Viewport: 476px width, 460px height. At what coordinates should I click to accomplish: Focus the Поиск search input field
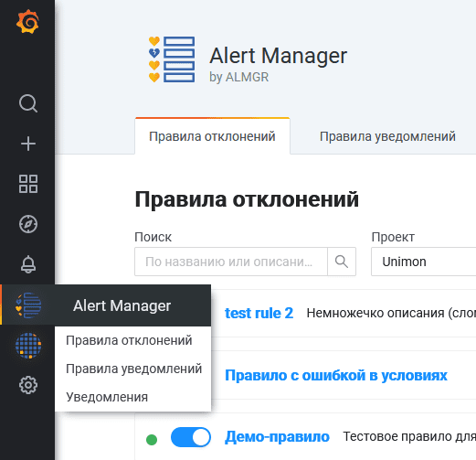tap(231, 262)
